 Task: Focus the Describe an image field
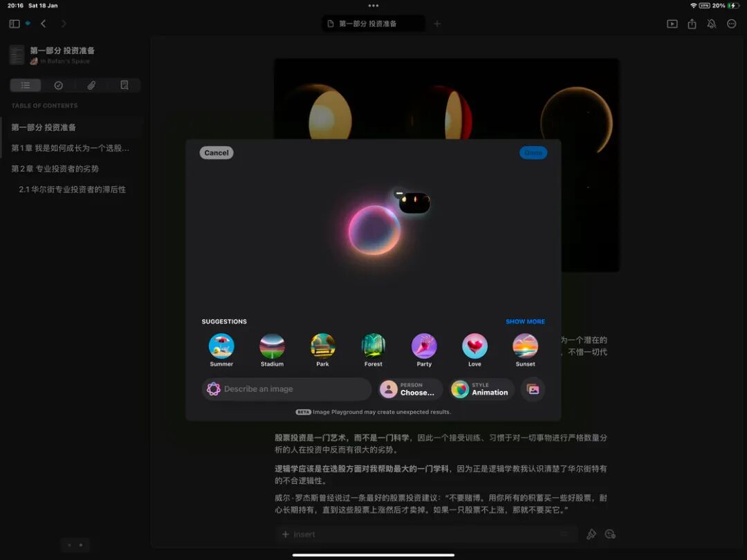point(287,389)
